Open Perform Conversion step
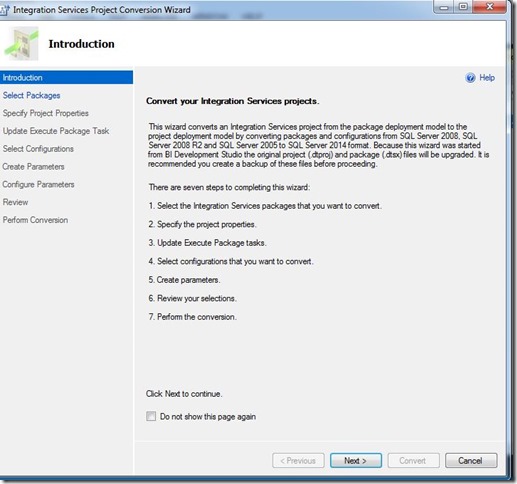Viewport: 517px width, 484px height. pos(35,220)
